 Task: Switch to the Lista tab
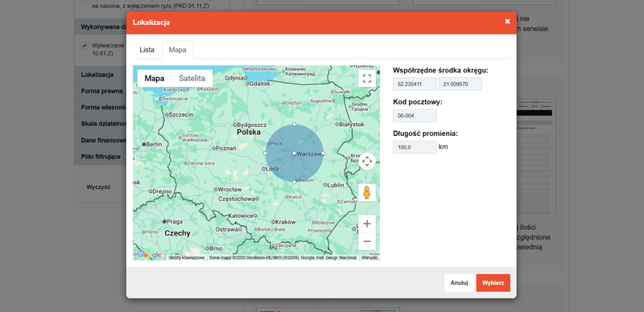click(147, 50)
